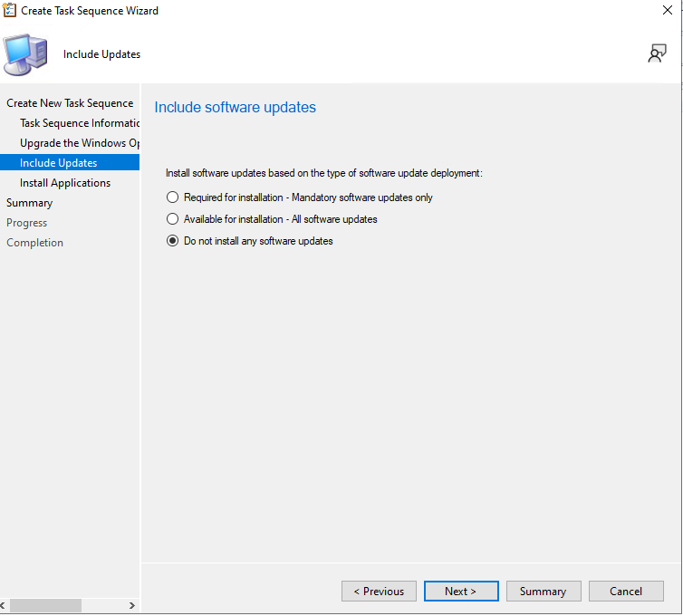
Task: Close the Create Task Sequence Wizard window
Action: (x=667, y=11)
